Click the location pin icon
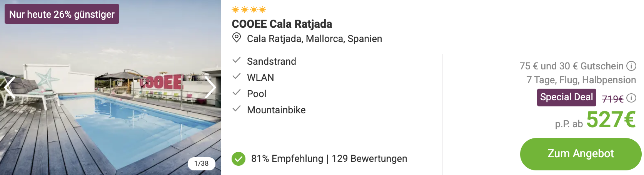The image size is (644, 175). click(x=237, y=38)
